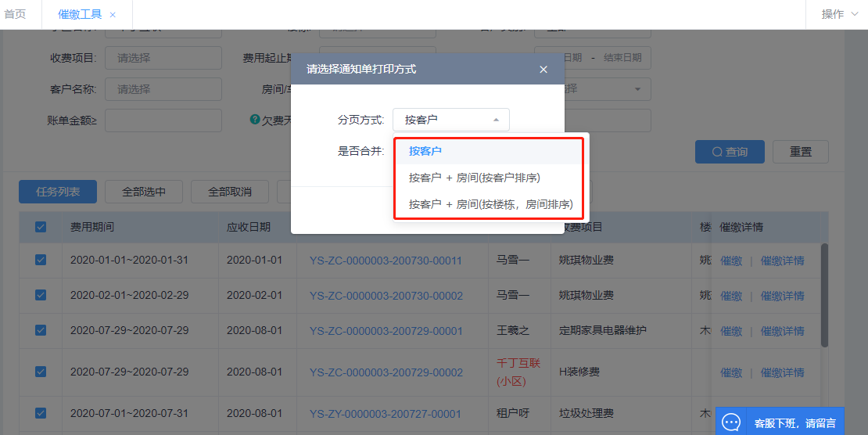Click the 催缴详情 column header
The image size is (868, 435).
pyautogui.click(x=741, y=227)
